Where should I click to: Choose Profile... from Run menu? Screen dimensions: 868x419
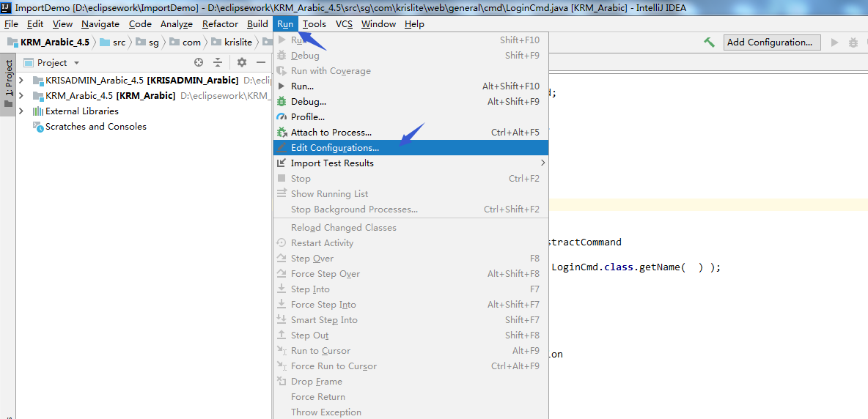(x=411, y=117)
